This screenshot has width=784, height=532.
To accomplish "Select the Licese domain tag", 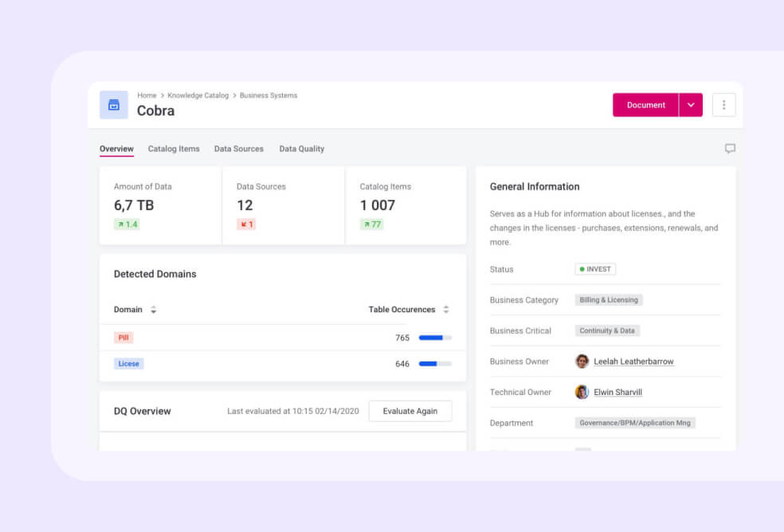I will pyautogui.click(x=128, y=363).
